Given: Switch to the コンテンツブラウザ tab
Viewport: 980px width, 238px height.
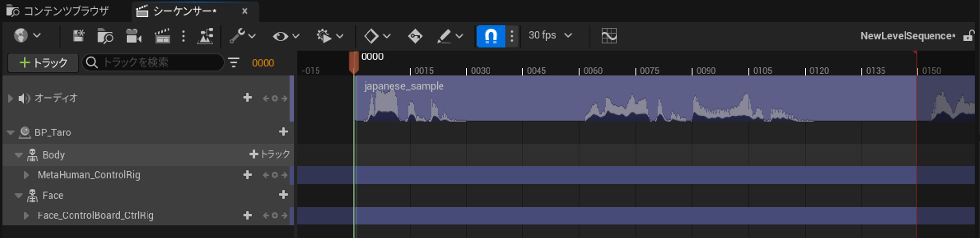Looking at the screenshot, I should [58, 11].
